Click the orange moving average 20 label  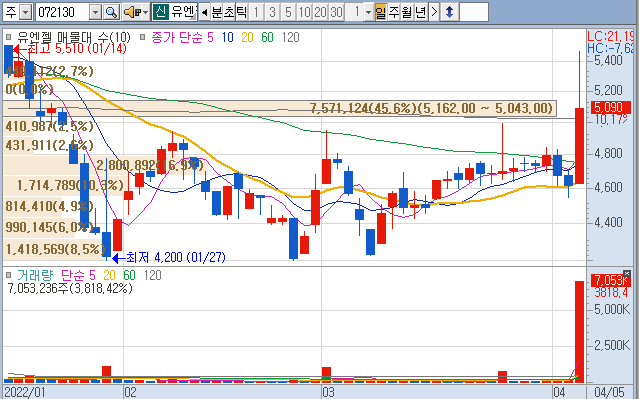[247, 37]
